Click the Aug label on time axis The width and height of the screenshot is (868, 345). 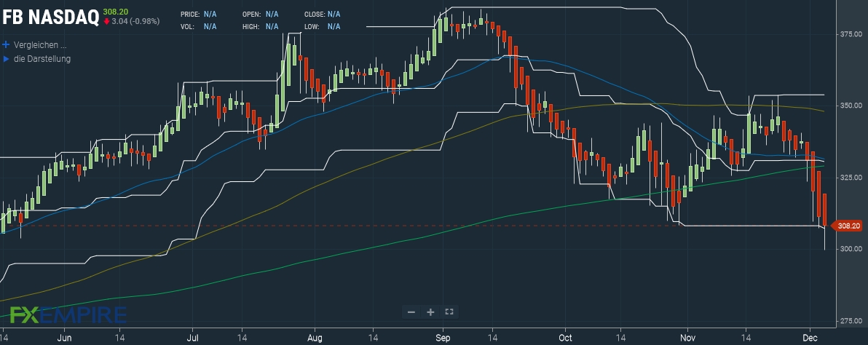(x=315, y=337)
